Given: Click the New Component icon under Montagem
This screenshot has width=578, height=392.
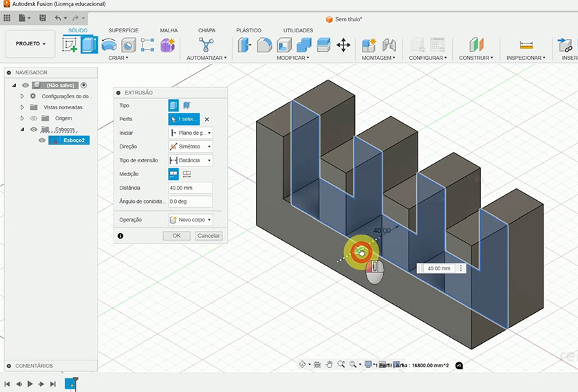Looking at the screenshot, I should point(369,45).
